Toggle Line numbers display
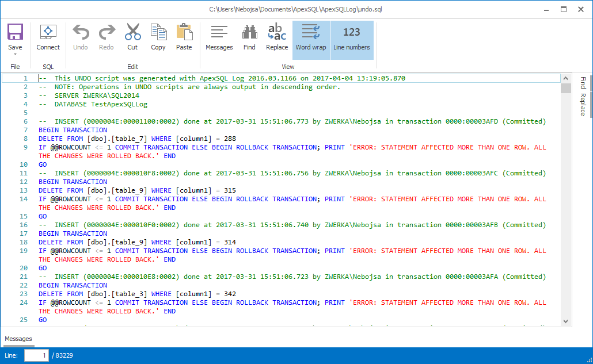Screen dimensions: 593x364 coord(352,40)
